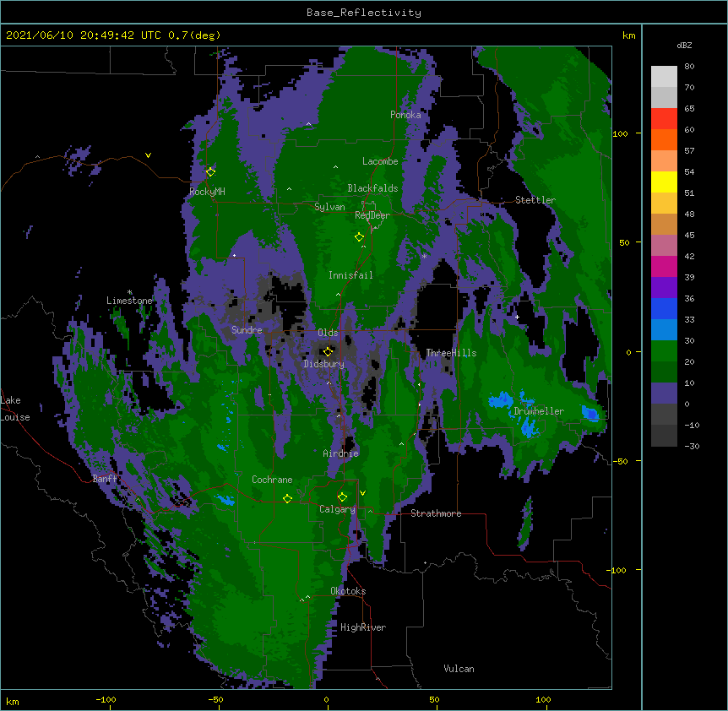Click the ThreeHills town label
The image size is (728, 711).
(x=451, y=353)
